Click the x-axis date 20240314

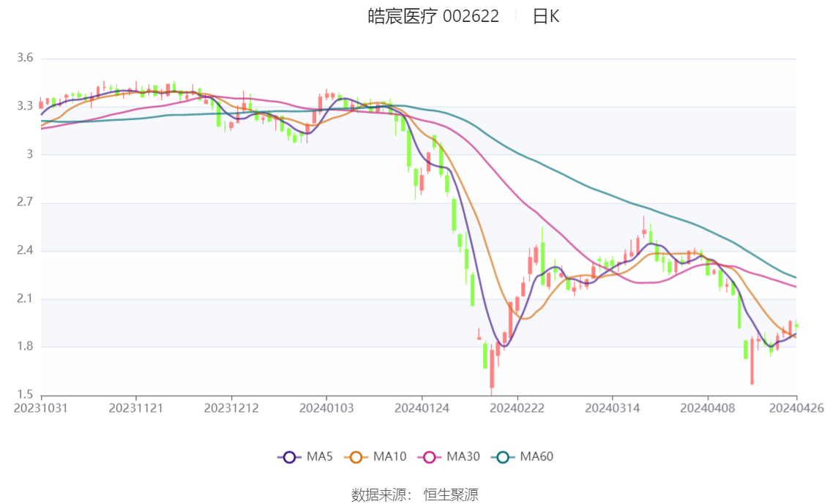point(613,408)
